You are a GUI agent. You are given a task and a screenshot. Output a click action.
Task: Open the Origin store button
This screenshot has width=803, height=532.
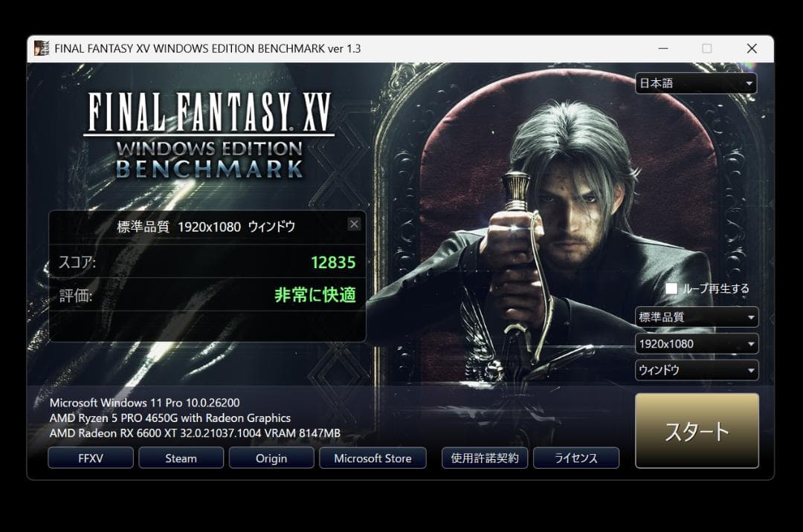[x=271, y=458]
